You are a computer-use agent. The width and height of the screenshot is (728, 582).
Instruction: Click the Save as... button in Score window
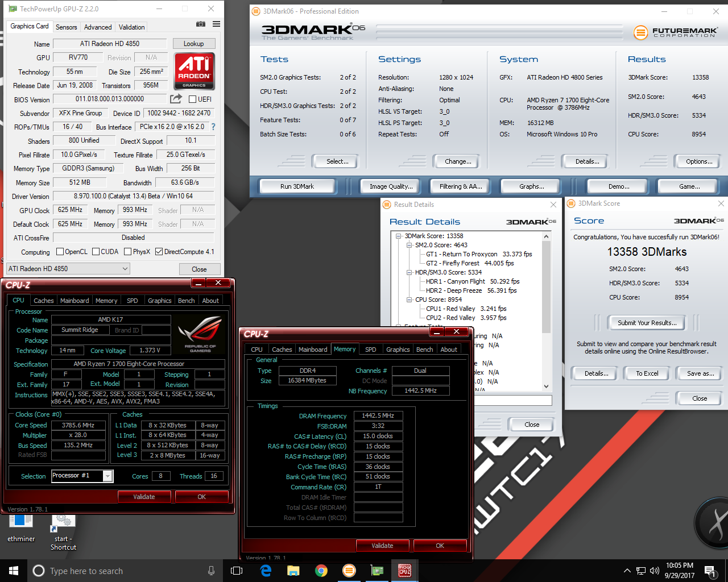coord(700,373)
